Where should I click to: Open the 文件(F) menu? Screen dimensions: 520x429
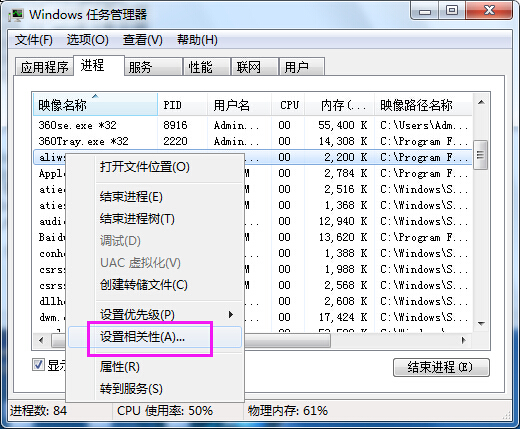(34, 40)
